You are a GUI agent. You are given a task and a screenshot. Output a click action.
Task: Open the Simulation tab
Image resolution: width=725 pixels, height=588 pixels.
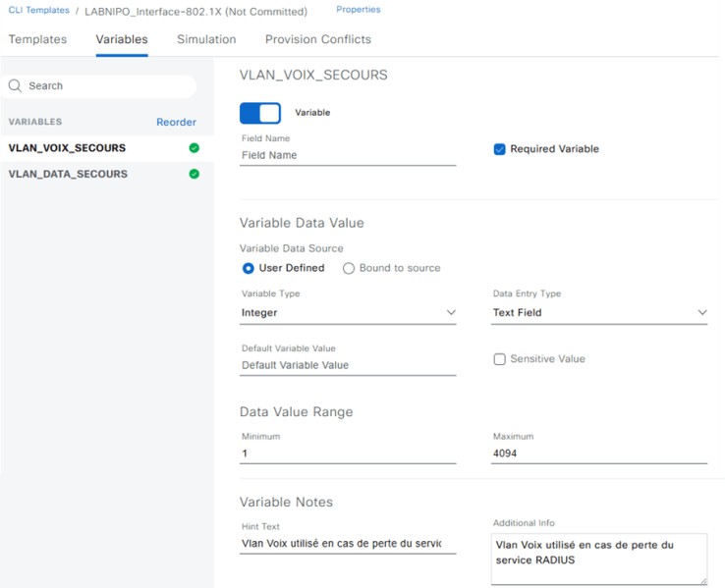click(206, 39)
